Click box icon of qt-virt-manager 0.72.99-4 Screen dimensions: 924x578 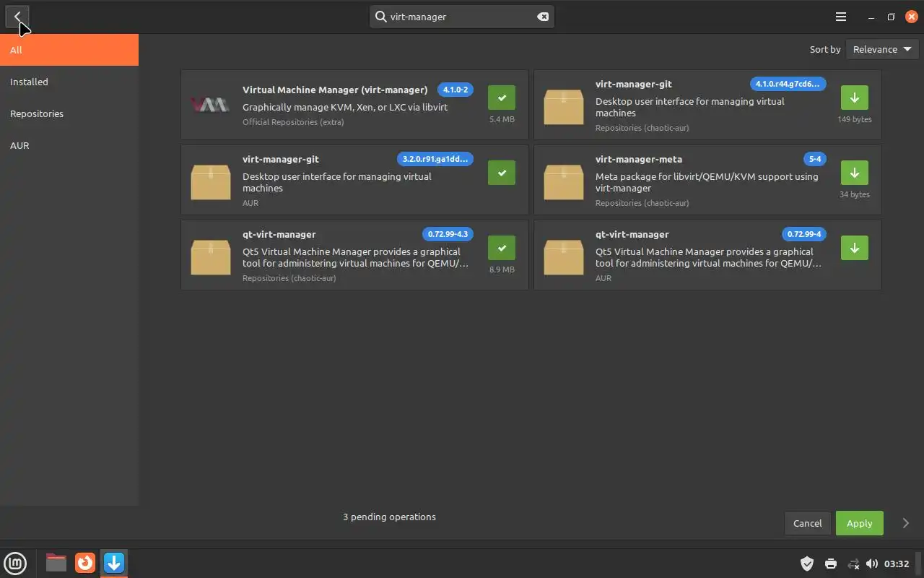(563, 256)
